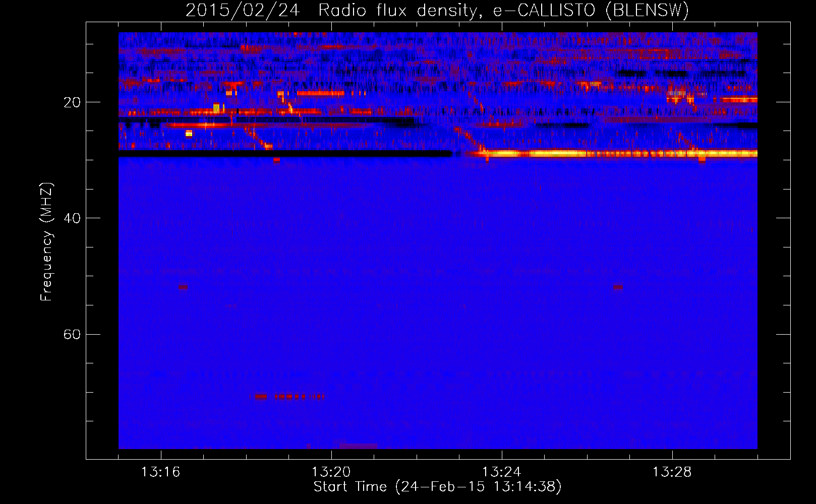The width and height of the screenshot is (816, 504).
Task: Click the 13:24 time tick label
Action: coord(502,472)
